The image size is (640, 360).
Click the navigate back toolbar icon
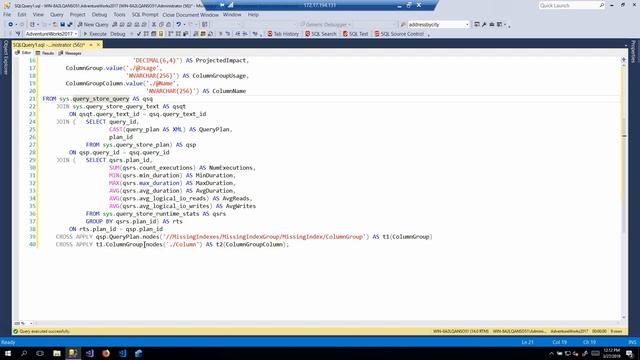tap(11, 24)
